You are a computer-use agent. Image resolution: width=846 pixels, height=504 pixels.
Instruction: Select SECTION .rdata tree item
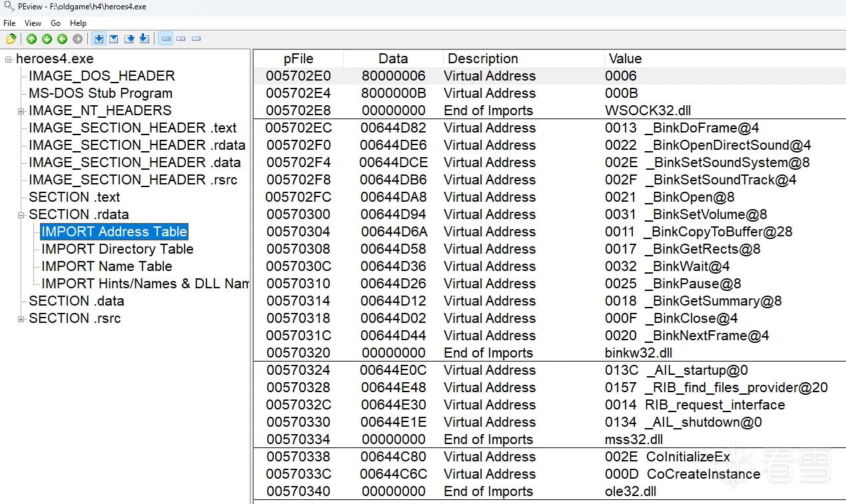[x=79, y=214]
